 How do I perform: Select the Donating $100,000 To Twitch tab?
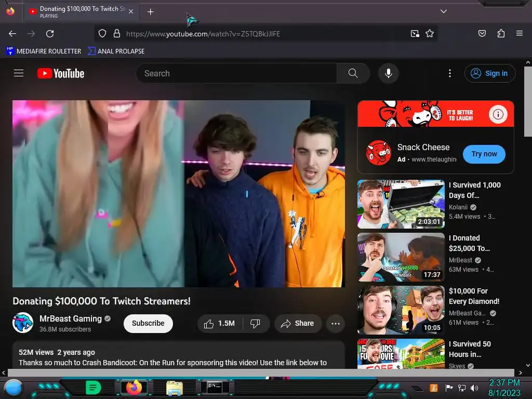[81, 12]
